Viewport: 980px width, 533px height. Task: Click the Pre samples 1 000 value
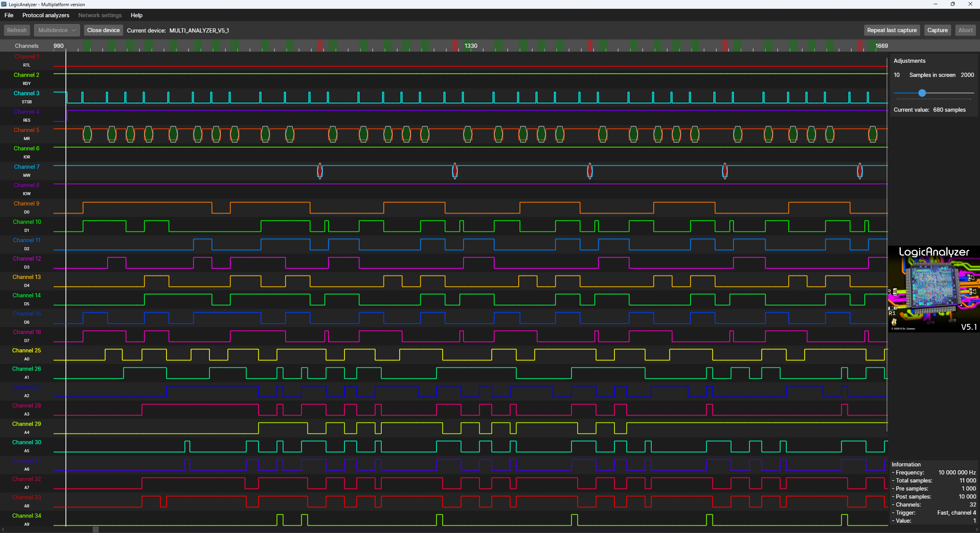(x=969, y=489)
